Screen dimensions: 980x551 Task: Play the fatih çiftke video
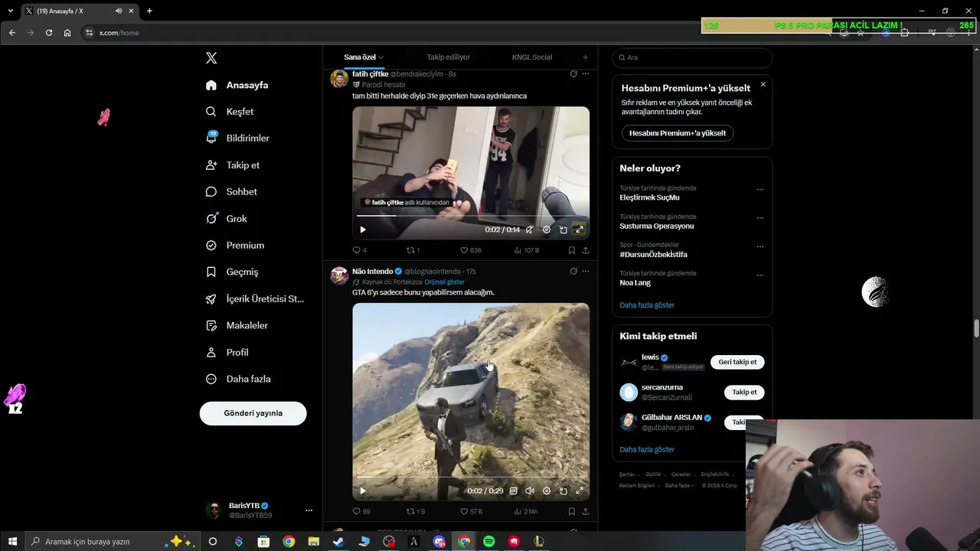point(363,230)
